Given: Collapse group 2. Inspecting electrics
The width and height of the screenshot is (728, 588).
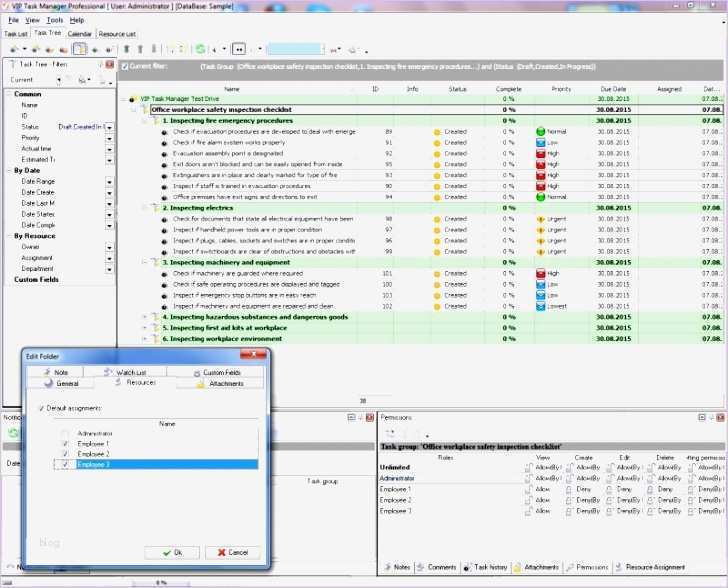Looking at the screenshot, I should 144,208.
